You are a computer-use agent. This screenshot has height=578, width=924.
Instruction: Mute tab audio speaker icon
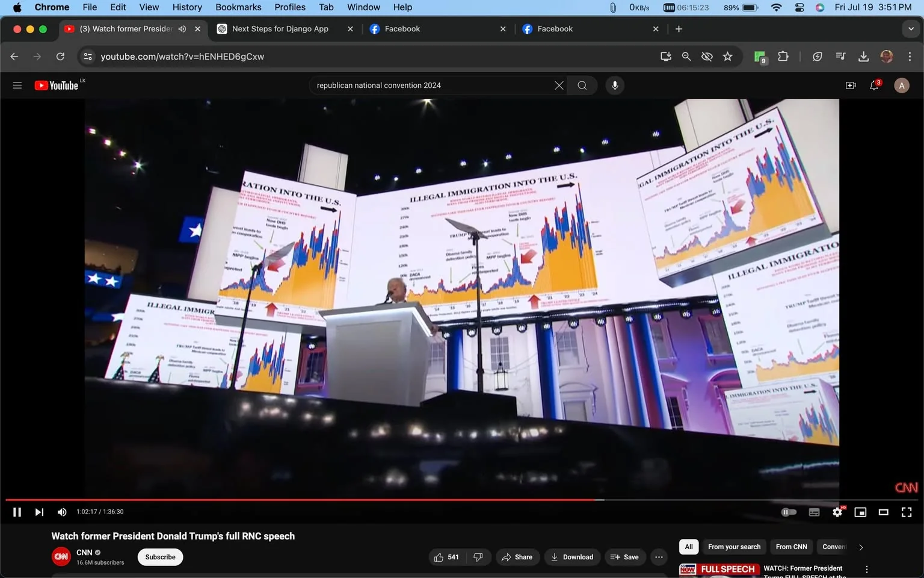[x=182, y=29]
